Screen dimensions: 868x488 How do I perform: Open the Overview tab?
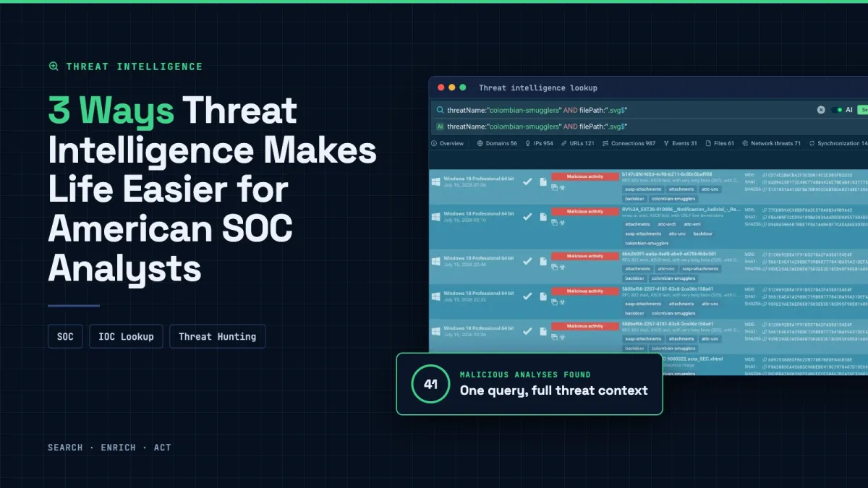[x=446, y=143]
